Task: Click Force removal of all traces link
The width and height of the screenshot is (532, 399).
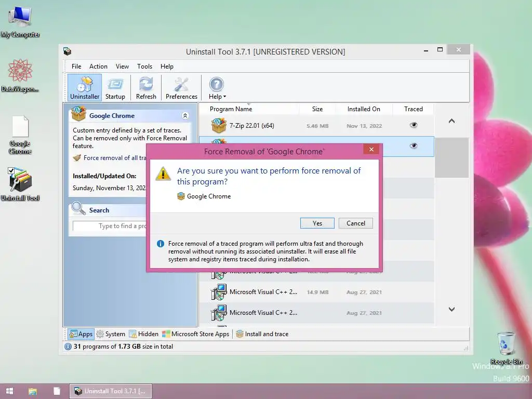Action: [x=115, y=158]
